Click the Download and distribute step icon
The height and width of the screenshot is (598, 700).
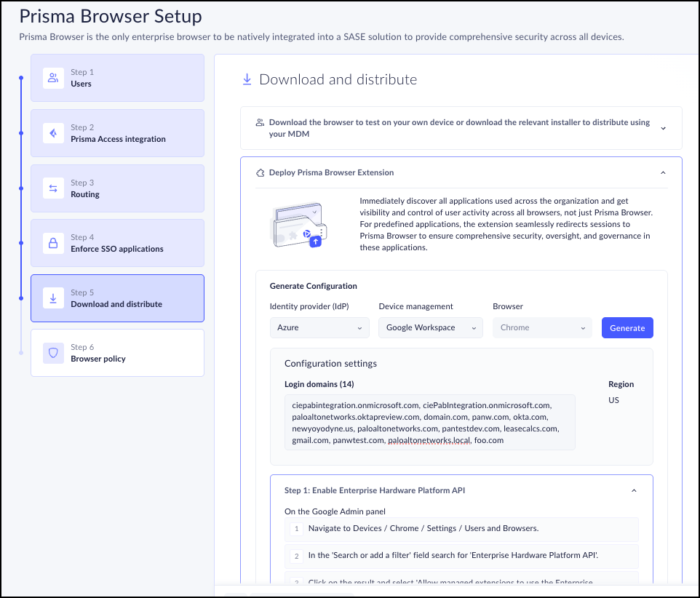[x=53, y=298]
